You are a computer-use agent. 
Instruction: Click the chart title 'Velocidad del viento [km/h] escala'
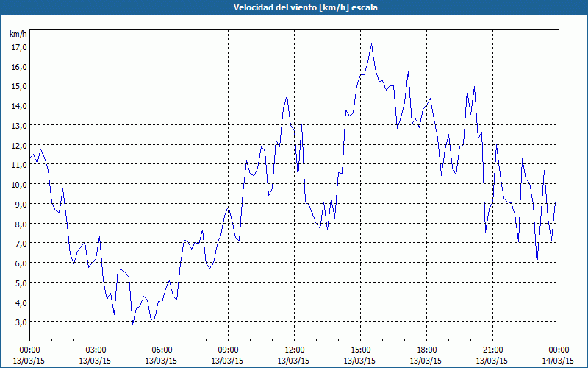pos(305,7)
